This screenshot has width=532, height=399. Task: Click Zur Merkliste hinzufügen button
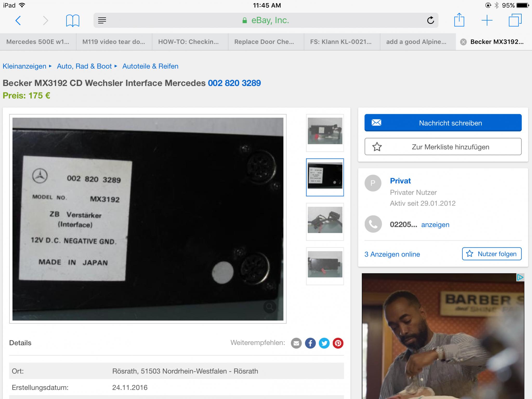point(443,147)
